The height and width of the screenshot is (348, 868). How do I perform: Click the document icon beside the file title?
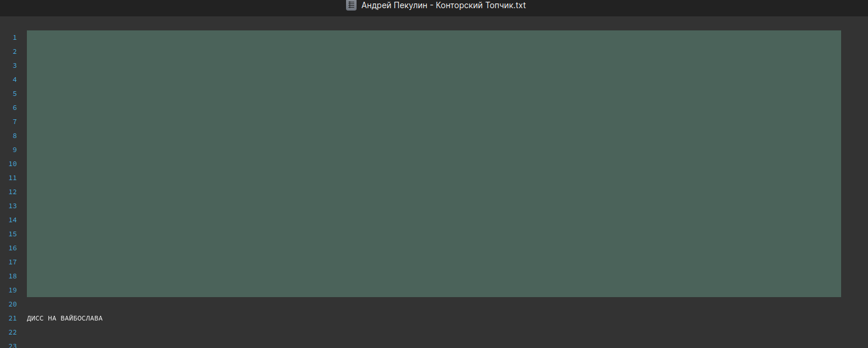click(351, 5)
